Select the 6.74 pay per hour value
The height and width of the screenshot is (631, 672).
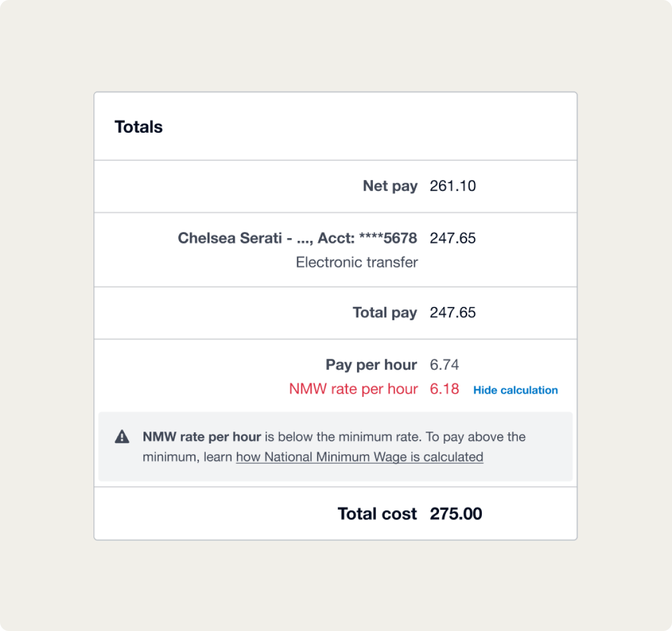click(444, 364)
